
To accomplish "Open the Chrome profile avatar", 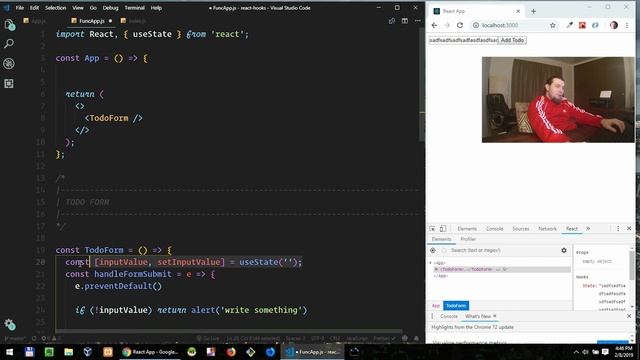I will [613, 25].
